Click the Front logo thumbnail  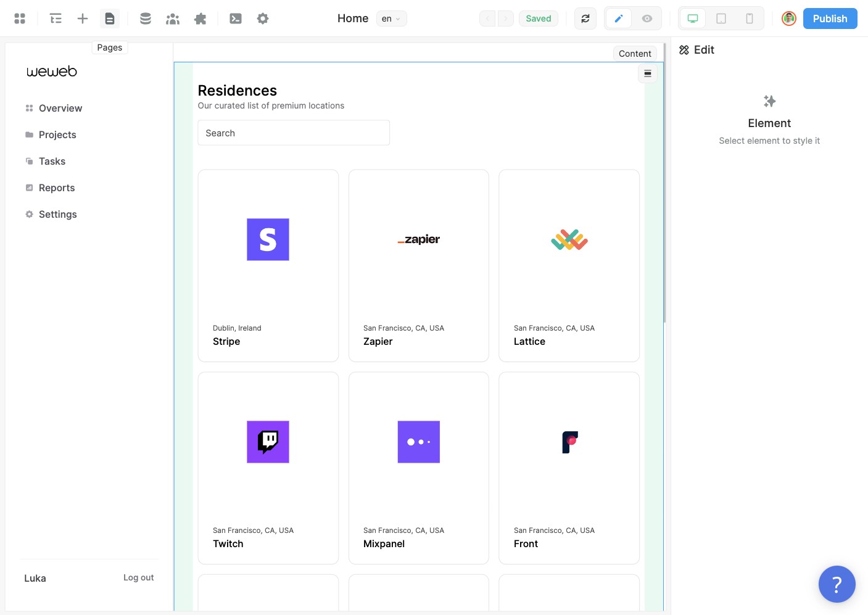pyautogui.click(x=570, y=442)
